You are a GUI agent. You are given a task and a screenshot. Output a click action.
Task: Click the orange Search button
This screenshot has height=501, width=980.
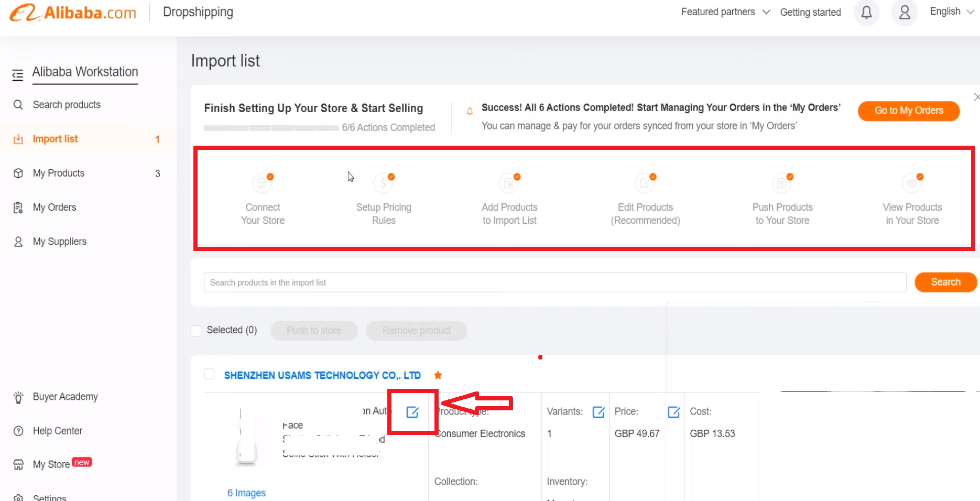pyautogui.click(x=945, y=282)
